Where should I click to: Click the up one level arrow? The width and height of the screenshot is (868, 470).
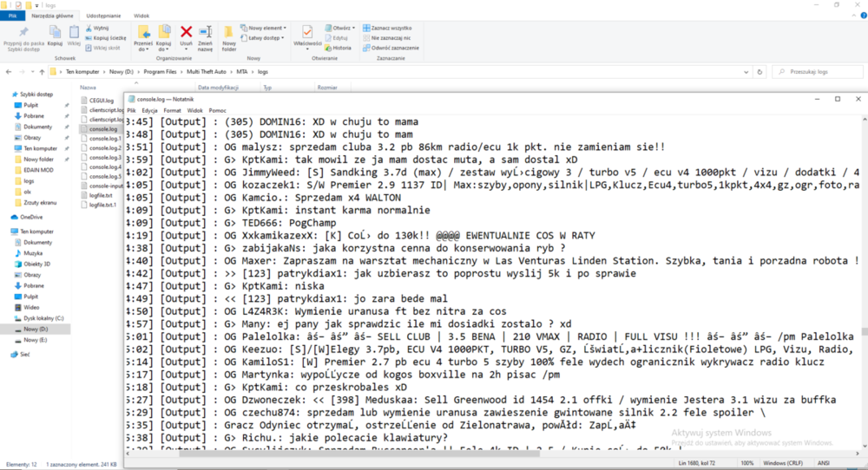(x=42, y=72)
